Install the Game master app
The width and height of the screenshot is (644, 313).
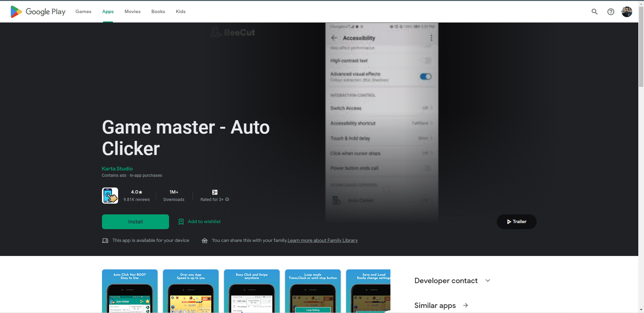pos(136,222)
